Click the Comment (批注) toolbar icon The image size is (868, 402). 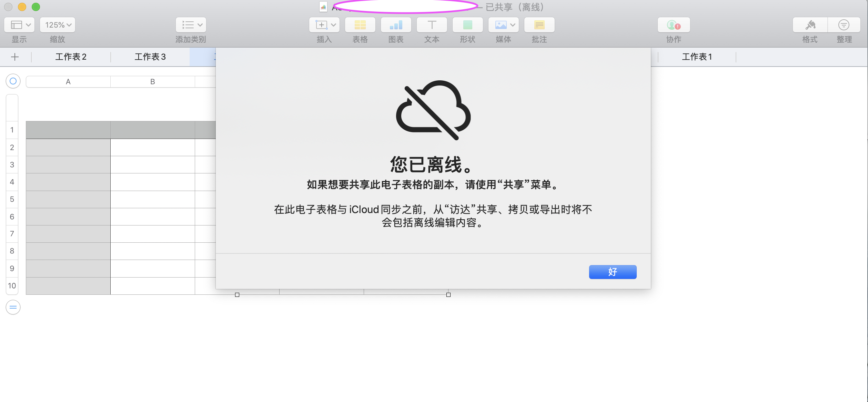[x=539, y=25]
